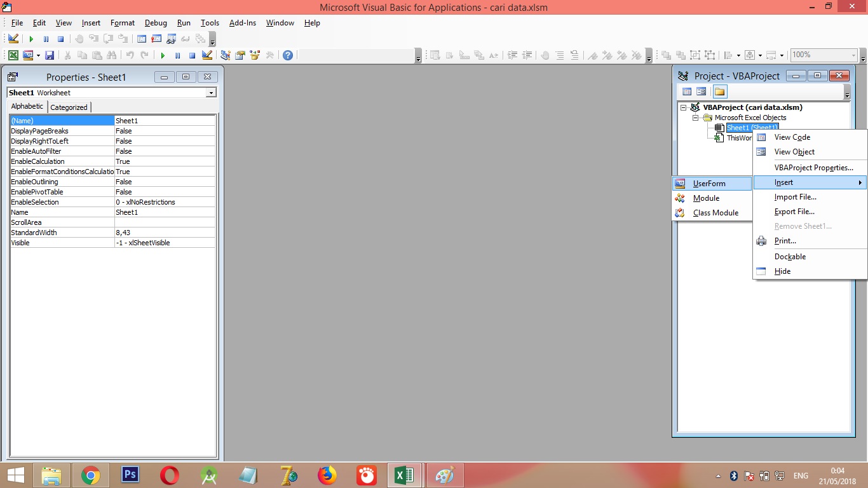Click the Step Over icon

click(x=108, y=39)
